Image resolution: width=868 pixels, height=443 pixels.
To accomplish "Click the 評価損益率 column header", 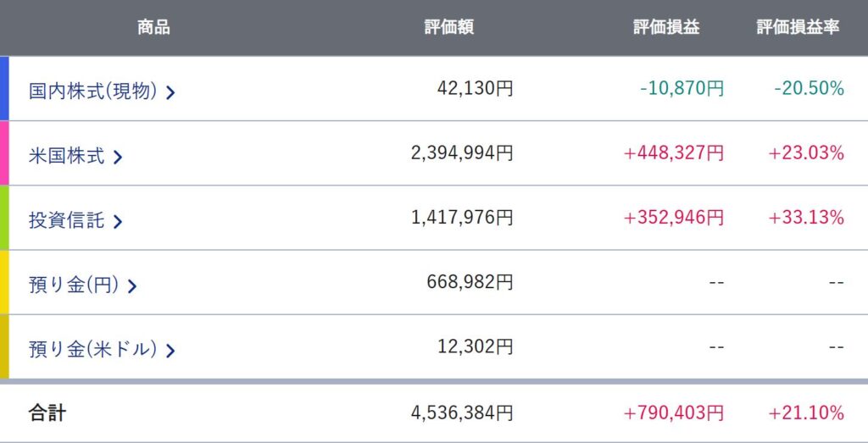I will pos(798,27).
